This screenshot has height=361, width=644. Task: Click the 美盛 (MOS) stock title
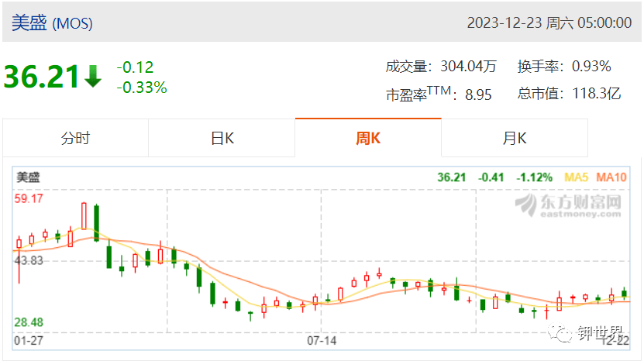pos(52,22)
